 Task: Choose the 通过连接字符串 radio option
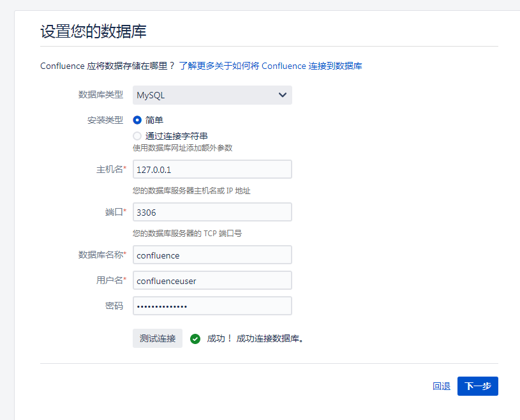click(x=137, y=136)
